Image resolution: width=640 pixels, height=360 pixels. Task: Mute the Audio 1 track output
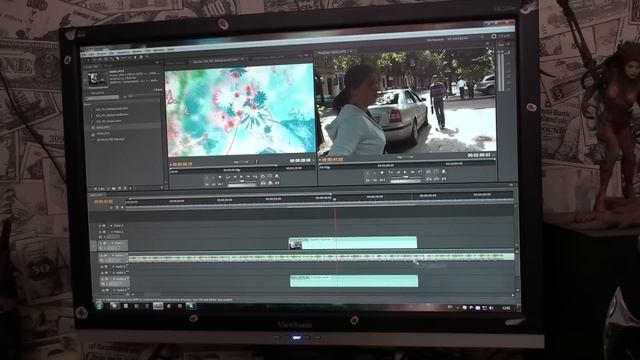(101, 255)
